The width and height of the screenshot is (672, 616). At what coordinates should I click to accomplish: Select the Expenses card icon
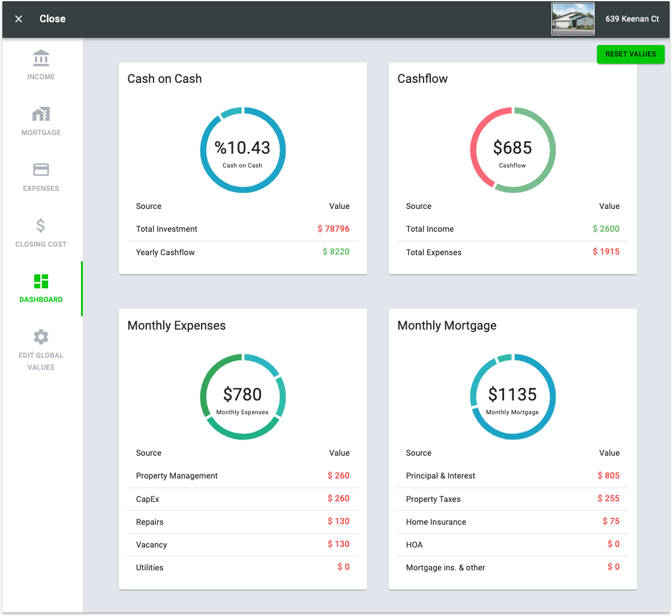point(41,169)
